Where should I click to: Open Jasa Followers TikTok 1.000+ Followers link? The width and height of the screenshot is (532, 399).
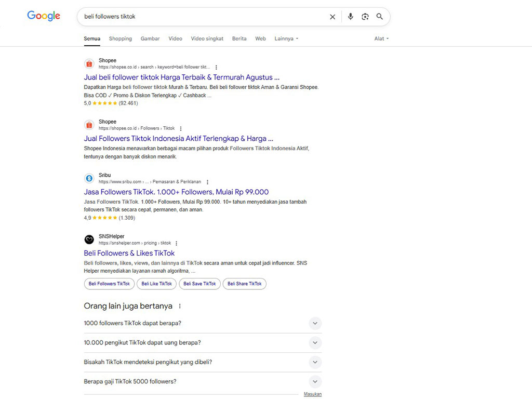176,192
